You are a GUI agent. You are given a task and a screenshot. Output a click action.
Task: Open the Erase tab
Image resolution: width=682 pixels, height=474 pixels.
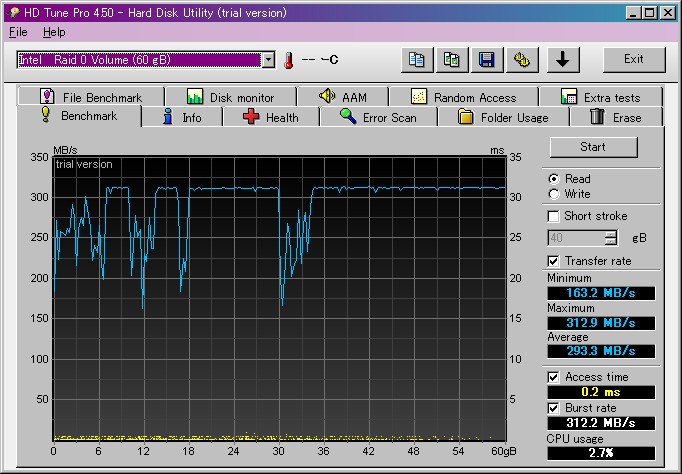coord(616,117)
